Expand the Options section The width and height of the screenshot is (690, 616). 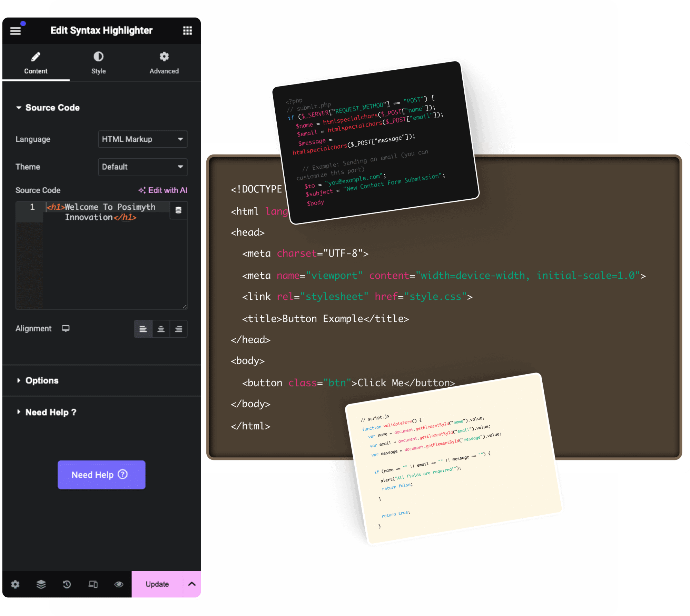click(x=42, y=380)
